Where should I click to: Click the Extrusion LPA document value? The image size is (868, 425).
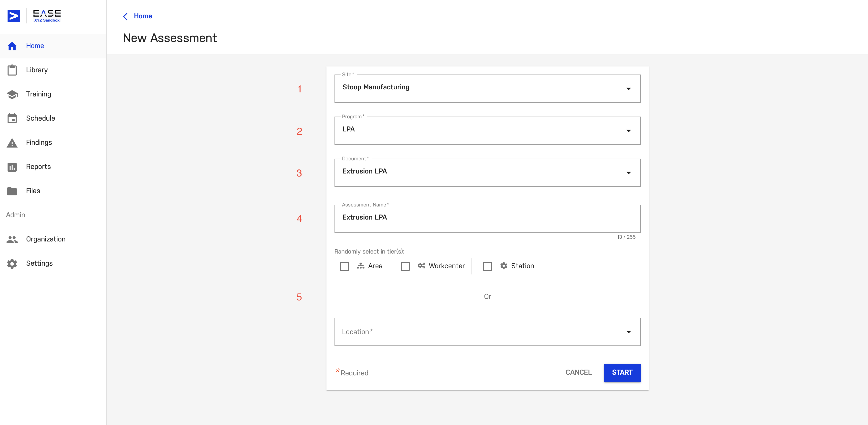pos(364,171)
